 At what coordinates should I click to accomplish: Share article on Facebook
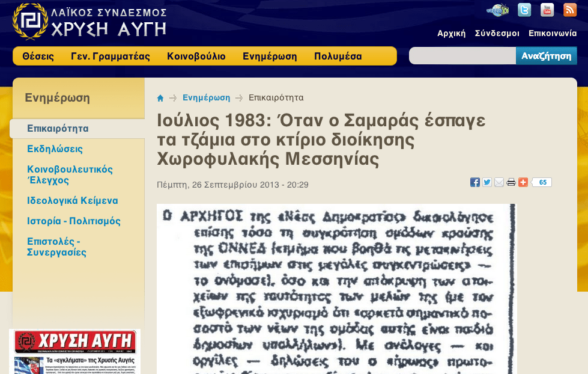[x=474, y=182]
